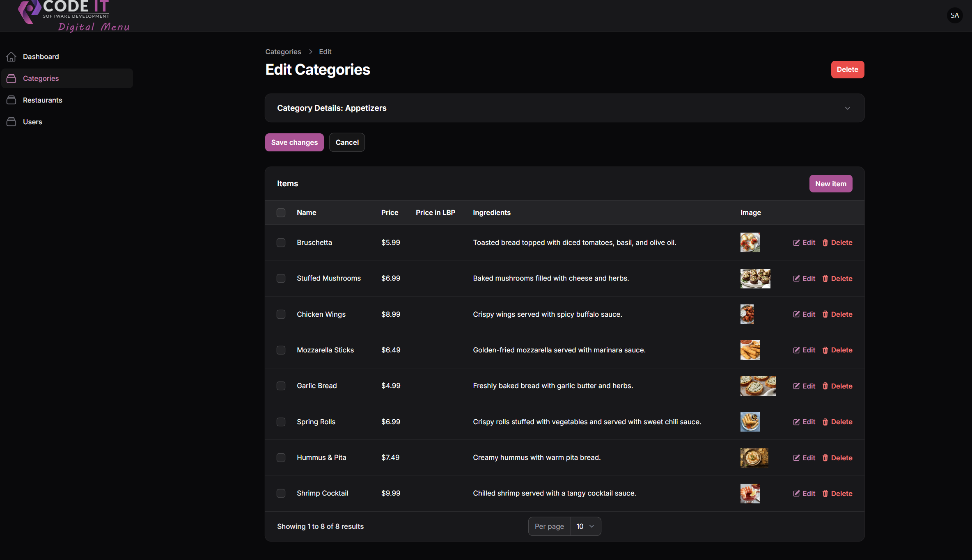Open the Hummus & Pita image thumbnail
Viewport: 972px width, 560px height.
point(754,458)
